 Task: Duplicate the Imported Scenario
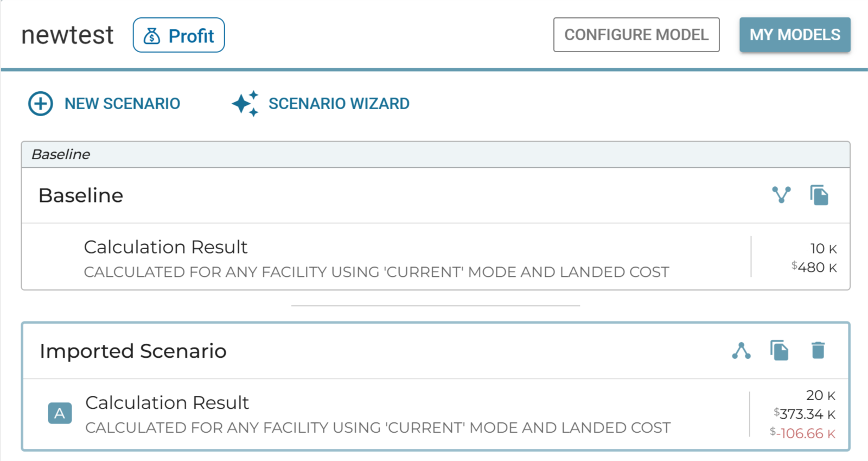(780, 351)
